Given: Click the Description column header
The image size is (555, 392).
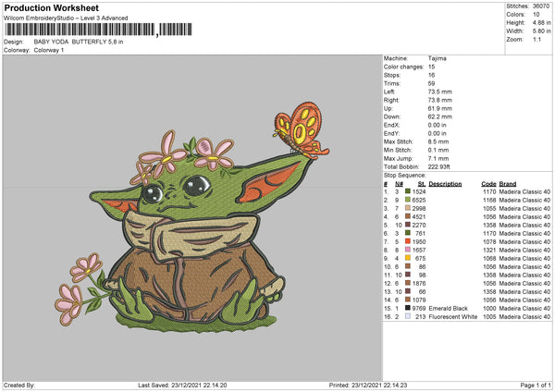Looking at the screenshot, I should (x=445, y=184).
